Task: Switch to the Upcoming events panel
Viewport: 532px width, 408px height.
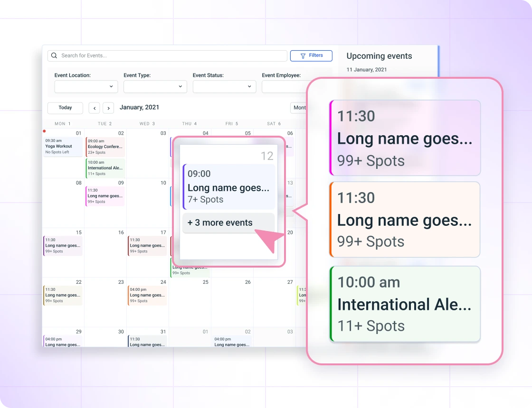Action: [379, 56]
